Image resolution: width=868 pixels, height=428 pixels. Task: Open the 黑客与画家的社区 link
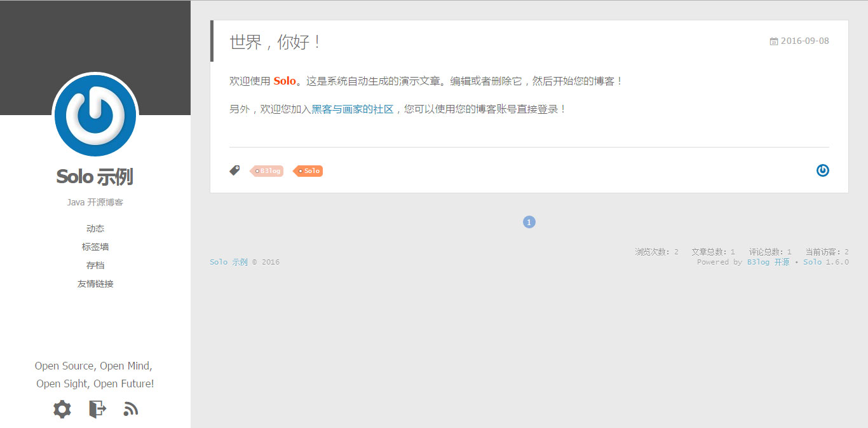click(353, 109)
